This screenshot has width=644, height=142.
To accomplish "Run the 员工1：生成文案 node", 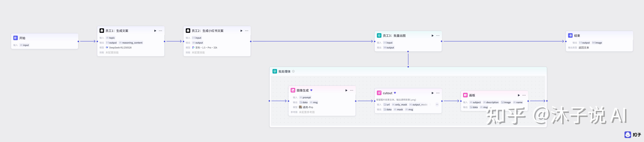I will click(155, 31).
